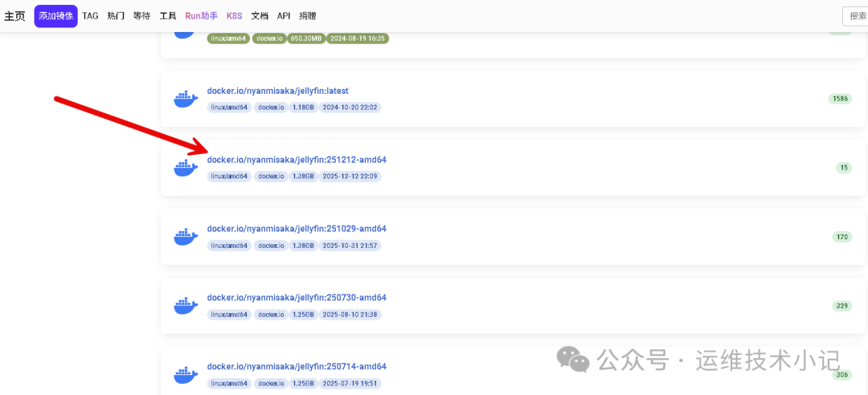
Task: Click the linux/arm64 green badge
Action: point(228,39)
